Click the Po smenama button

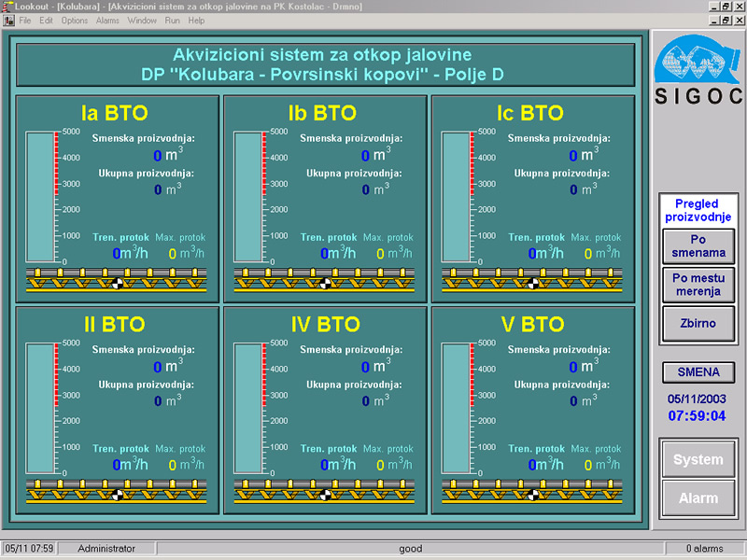pos(698,246)
